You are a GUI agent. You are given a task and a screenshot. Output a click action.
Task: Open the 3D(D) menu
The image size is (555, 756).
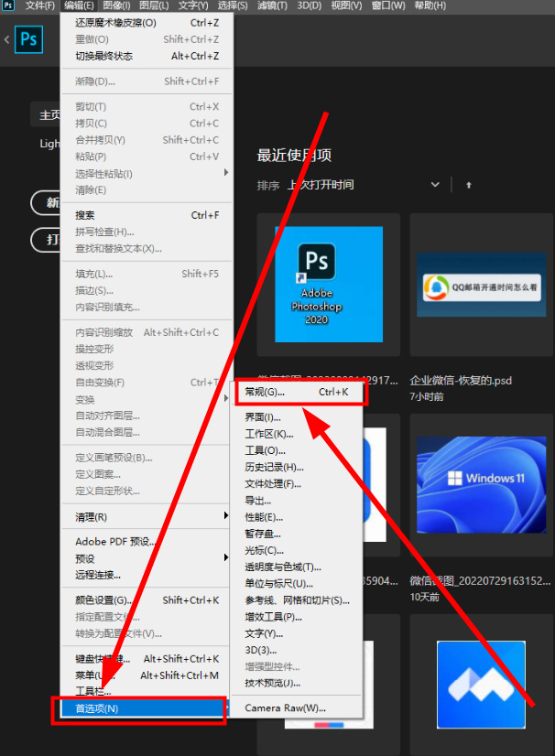pyautogui.click(x=309, y=5)
